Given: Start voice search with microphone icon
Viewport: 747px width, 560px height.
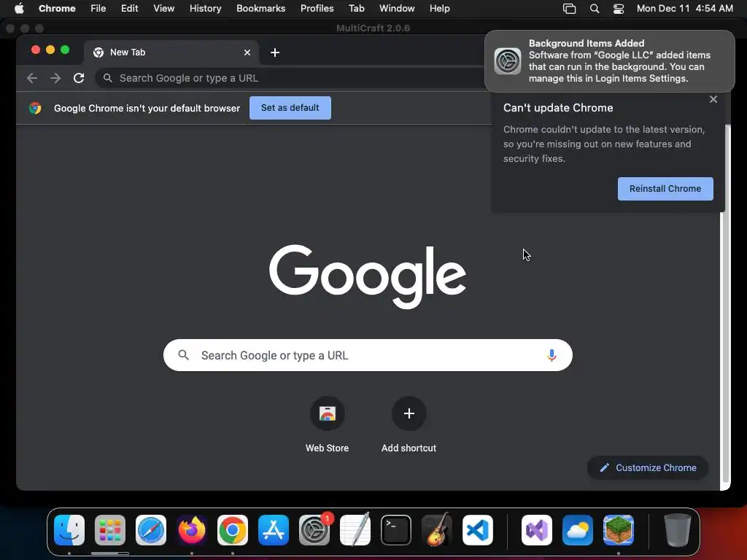Looking at the screenshot, I should point(551,355).
